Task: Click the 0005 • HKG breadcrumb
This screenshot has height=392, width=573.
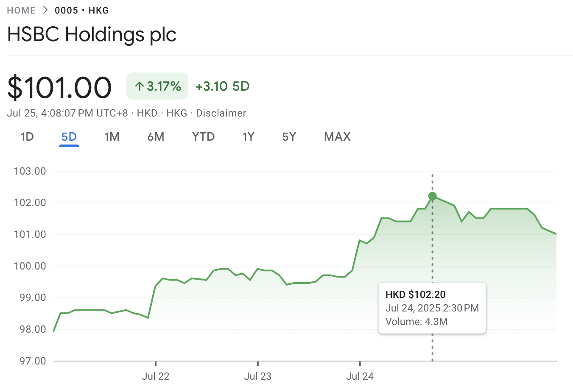Action: pos(82,11)
